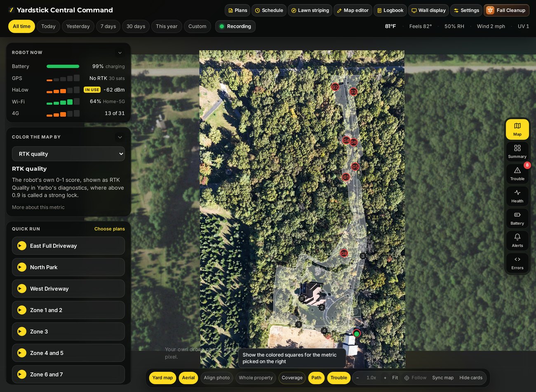Select the Today time range
The height and width of the screenshot is (392, 536).
(x=48, y=26)
